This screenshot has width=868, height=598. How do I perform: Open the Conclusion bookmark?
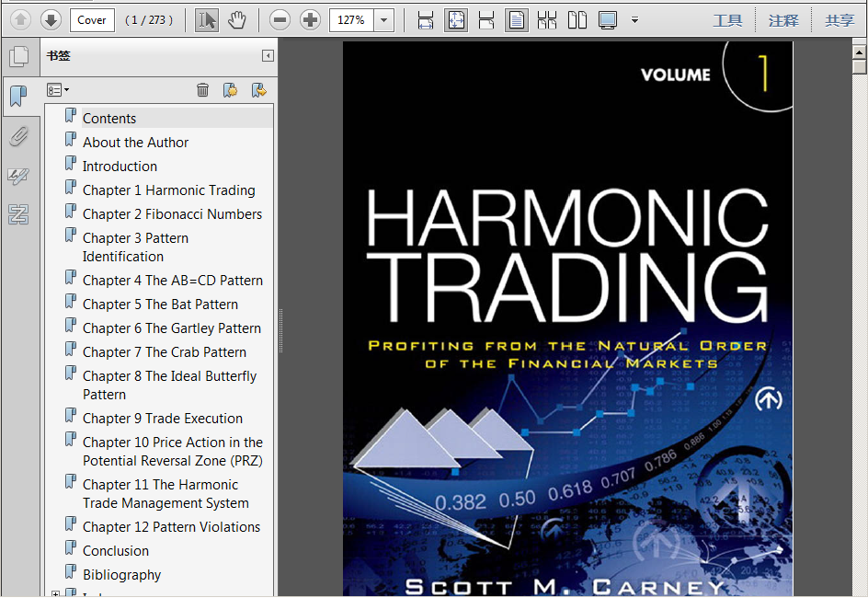116,550
